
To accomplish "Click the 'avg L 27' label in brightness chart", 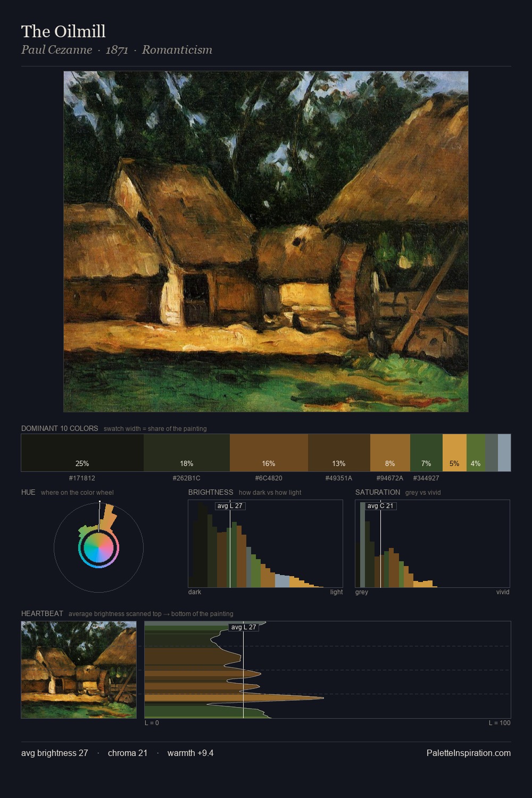I will click(x=230, y=506).
